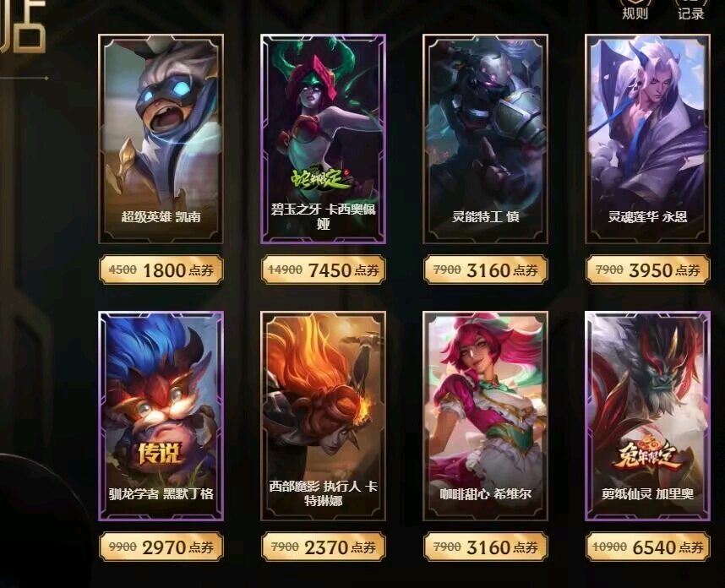The image size is (725, 588).
Task: Open the 规则 rules icon
Action: (x=635, y=9)
